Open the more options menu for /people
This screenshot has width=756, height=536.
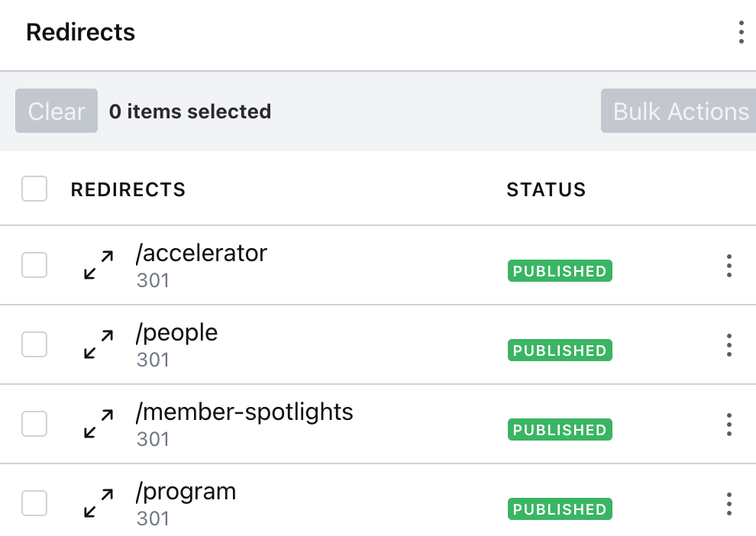click(x=729, y=345)
